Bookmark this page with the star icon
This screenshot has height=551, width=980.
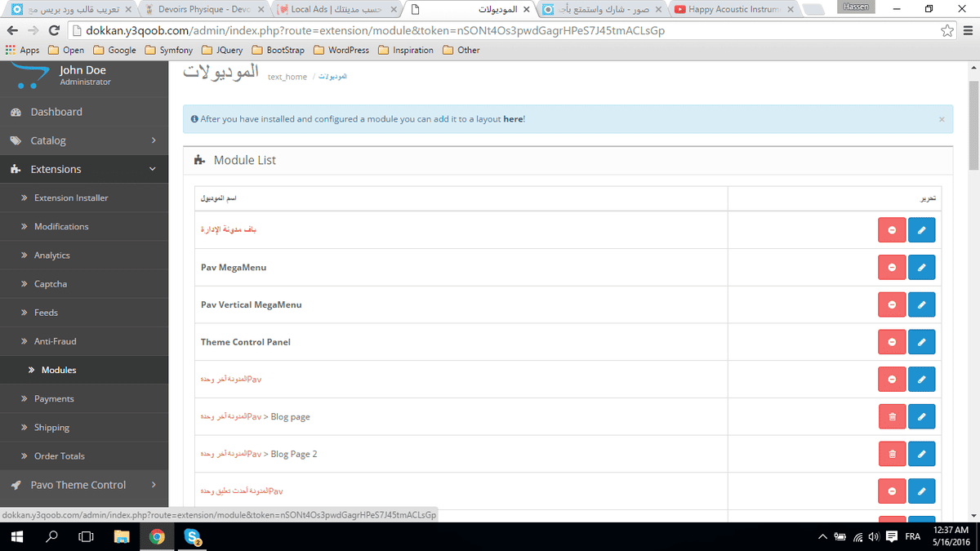point(947,30)
